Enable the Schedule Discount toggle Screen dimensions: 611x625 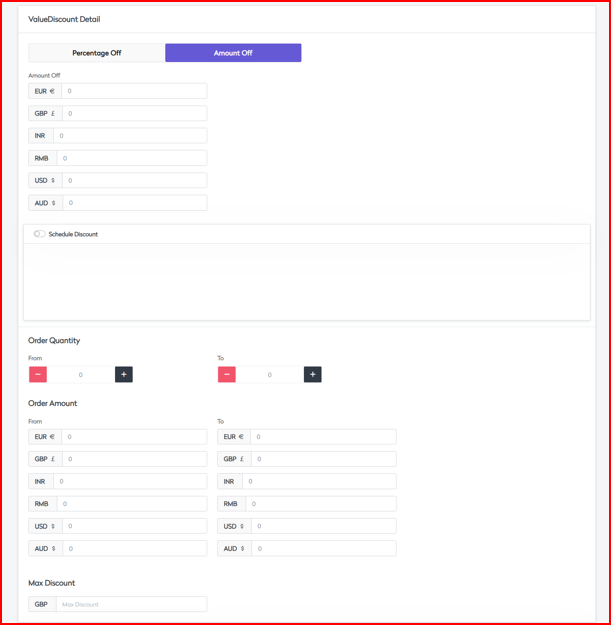(39, 234)
